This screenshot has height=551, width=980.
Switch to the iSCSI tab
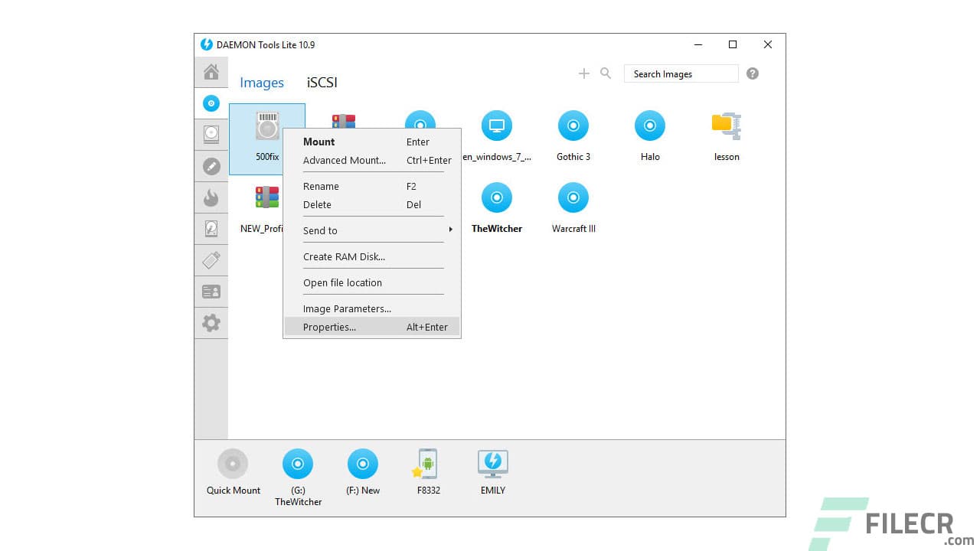coord(321,82)
